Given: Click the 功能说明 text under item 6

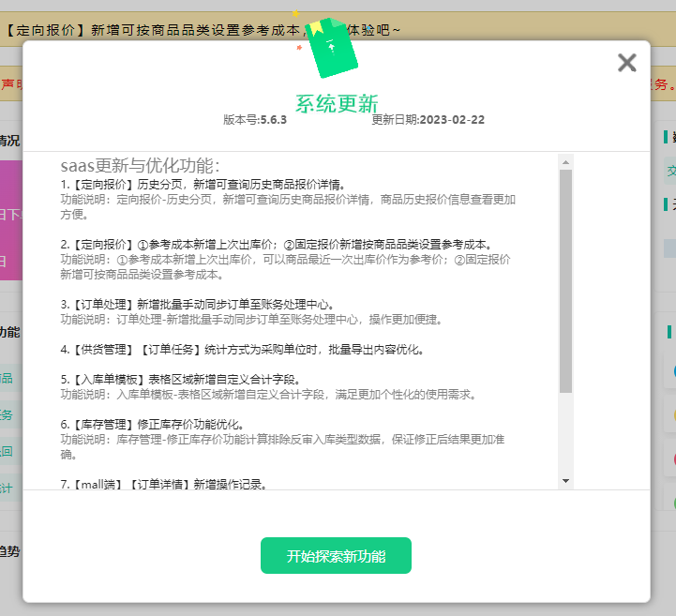Looking at the screenshot, I should point(282,446).
